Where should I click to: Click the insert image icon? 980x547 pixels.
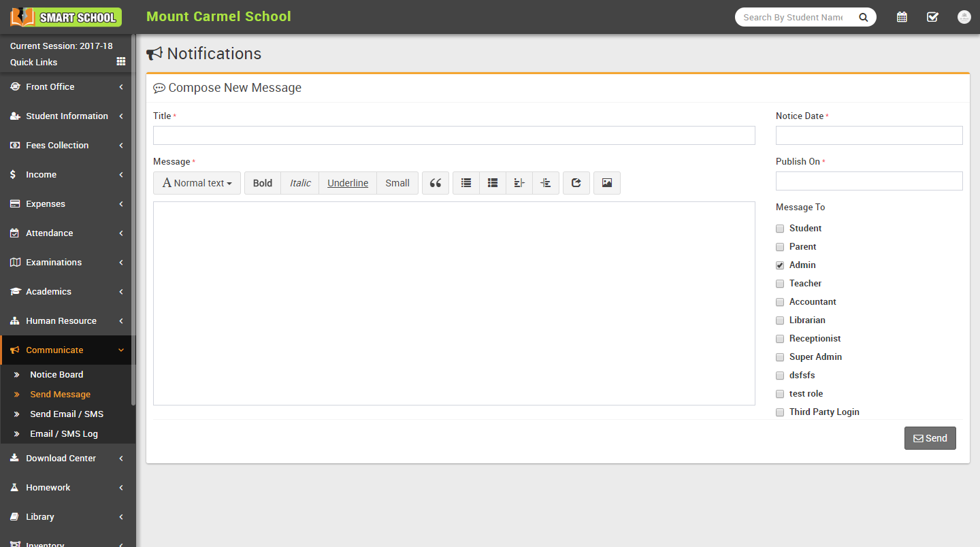point(607,183)
